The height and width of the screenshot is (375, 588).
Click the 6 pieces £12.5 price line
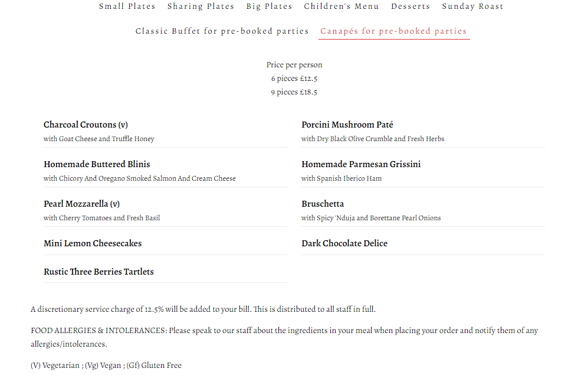coord(294,79)
